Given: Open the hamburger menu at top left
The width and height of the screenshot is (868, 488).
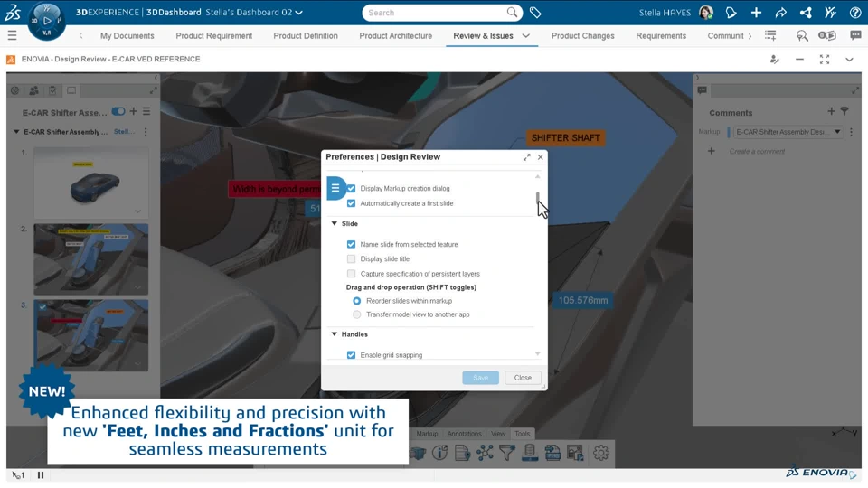Looking at the screenshot, I should coord(12,36).
